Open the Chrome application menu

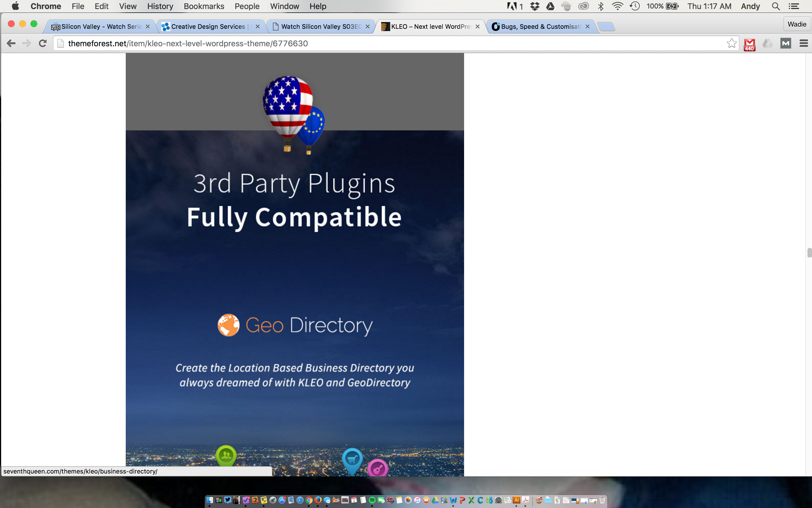click(46, 6)
